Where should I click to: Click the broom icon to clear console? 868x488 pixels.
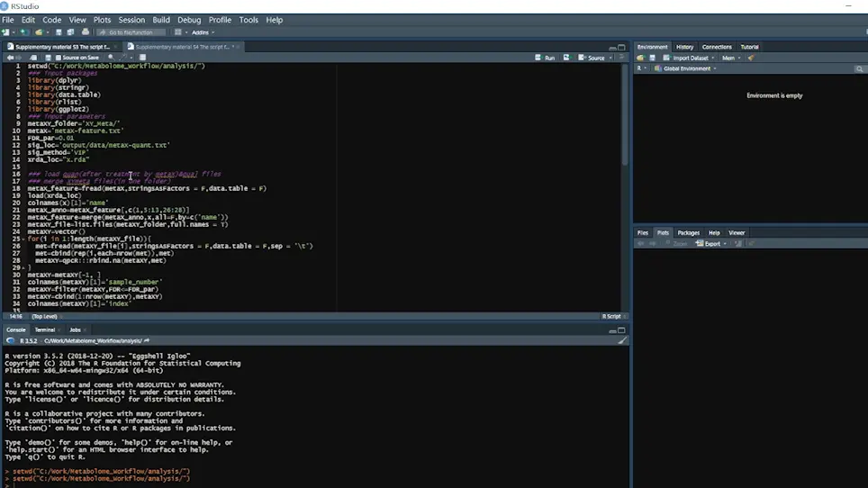click(x=622, y=341)
